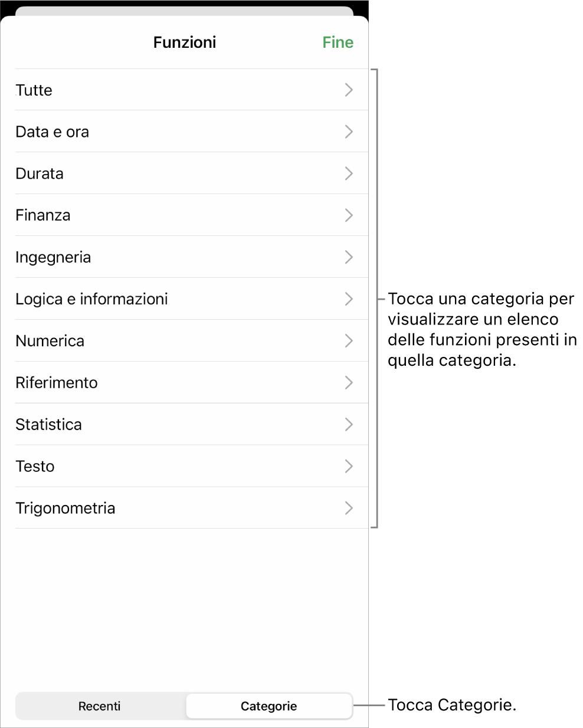Open the Tutte category chevron
Image resolution: width=583 pixels, height=728 pixels.
coord(349,90)
